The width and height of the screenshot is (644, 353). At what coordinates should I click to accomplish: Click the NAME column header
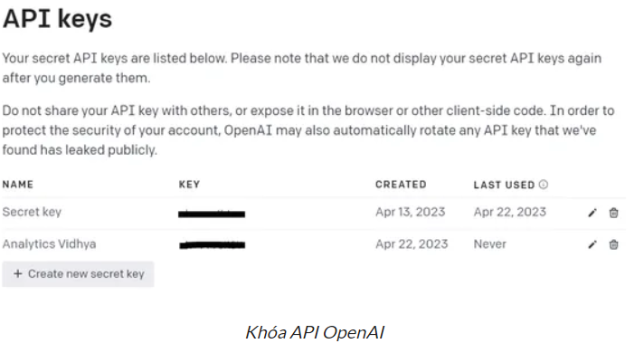[x=18, y=185]
